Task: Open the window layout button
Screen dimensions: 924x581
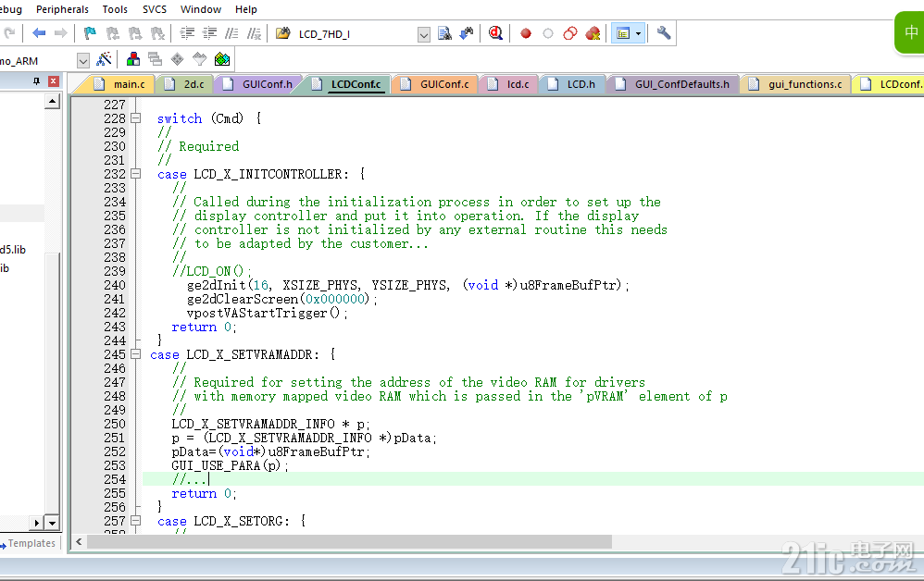Action: (x=623, y=33)
